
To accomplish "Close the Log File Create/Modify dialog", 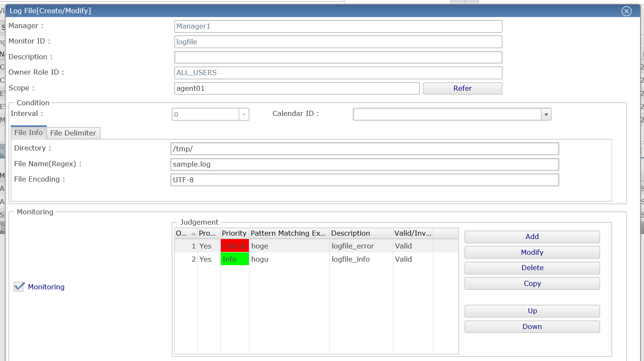I will [627, 11].
